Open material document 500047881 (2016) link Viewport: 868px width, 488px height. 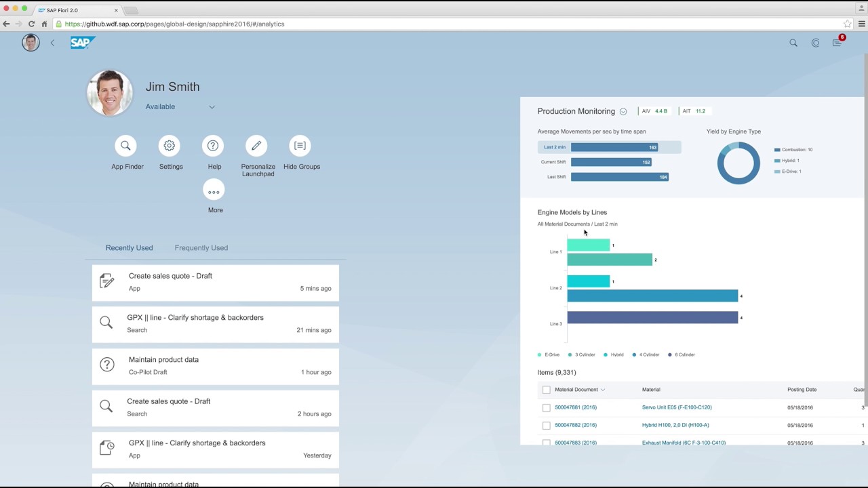[576, 407]
